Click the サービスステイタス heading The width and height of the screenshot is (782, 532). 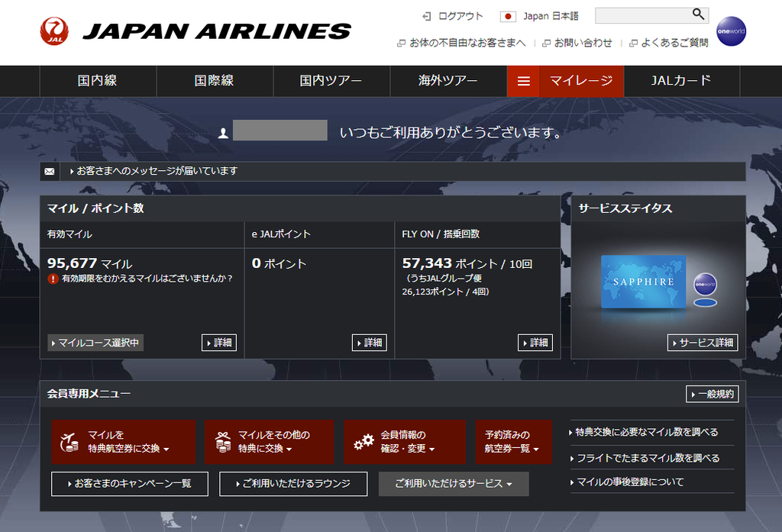click(625, 208)
